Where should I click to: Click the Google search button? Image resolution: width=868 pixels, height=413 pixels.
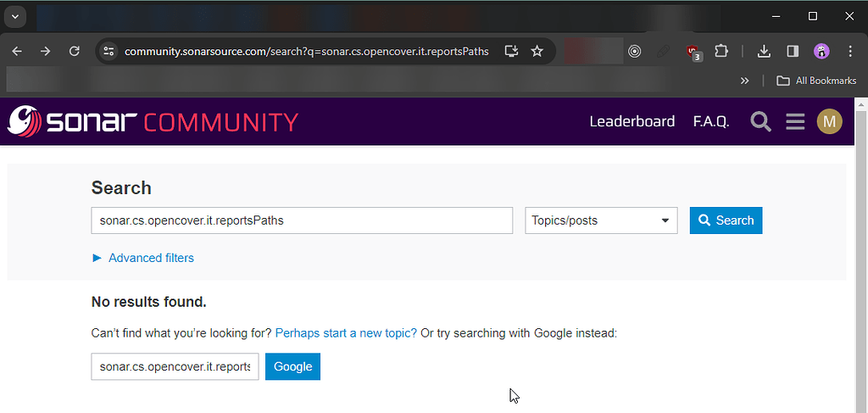(292, 367)
